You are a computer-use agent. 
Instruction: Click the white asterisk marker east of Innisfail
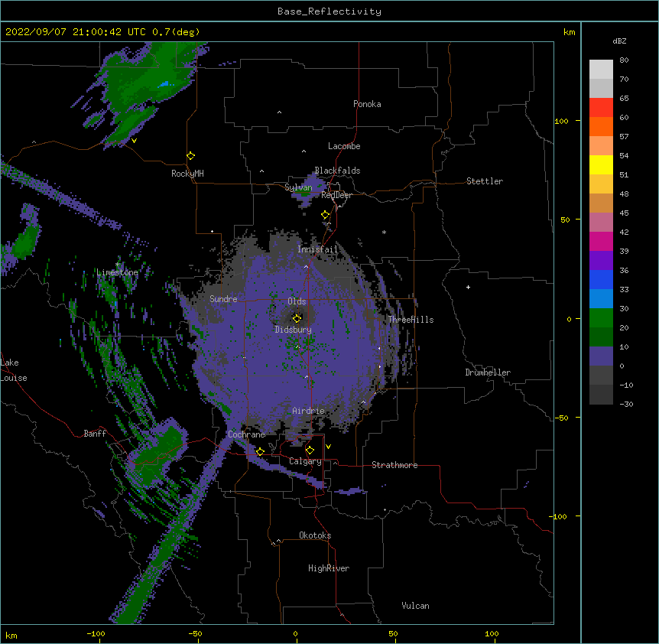coord(384,232)
